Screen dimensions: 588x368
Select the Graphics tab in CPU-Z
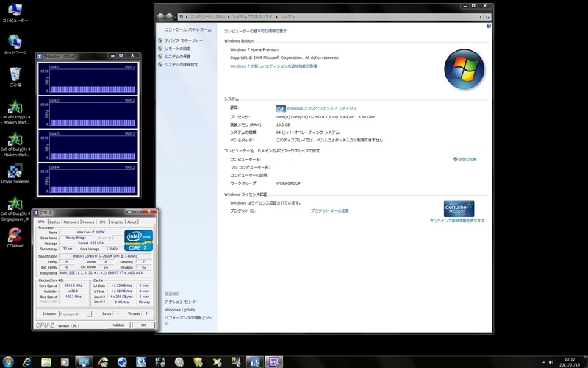coord(117,222)
